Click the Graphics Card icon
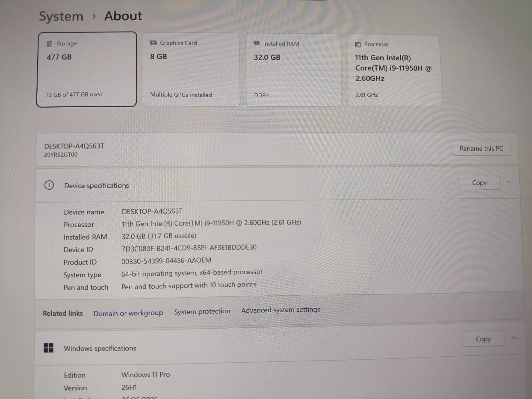The width and height of the screenshot is (532, 399). pyautogui.click(x=153, y=43)
